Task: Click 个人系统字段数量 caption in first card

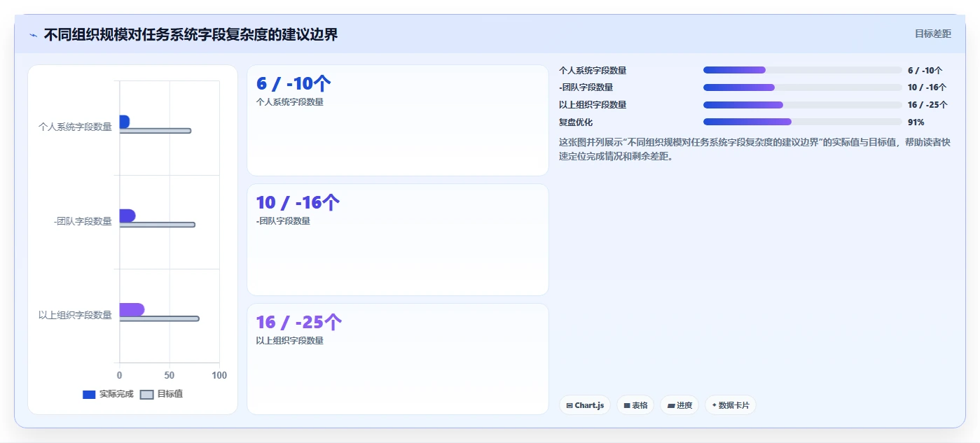Action: (x=290, y=101)
